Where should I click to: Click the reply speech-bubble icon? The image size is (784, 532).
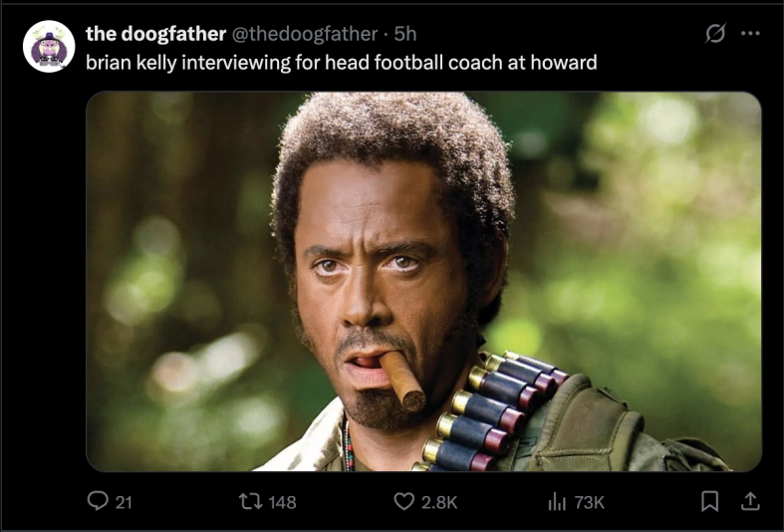coord(98,501)
